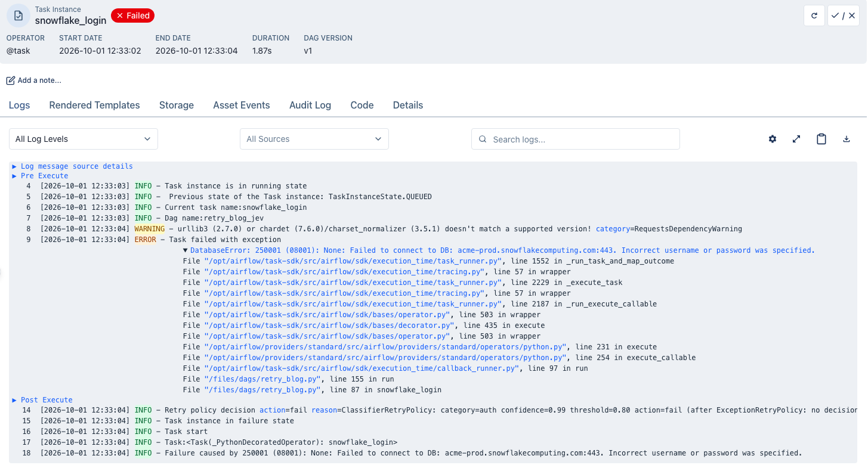Click the WARNING level label on line 8
Screen dimensions: 868x465
pyautogui.click(x=150, y=229)
